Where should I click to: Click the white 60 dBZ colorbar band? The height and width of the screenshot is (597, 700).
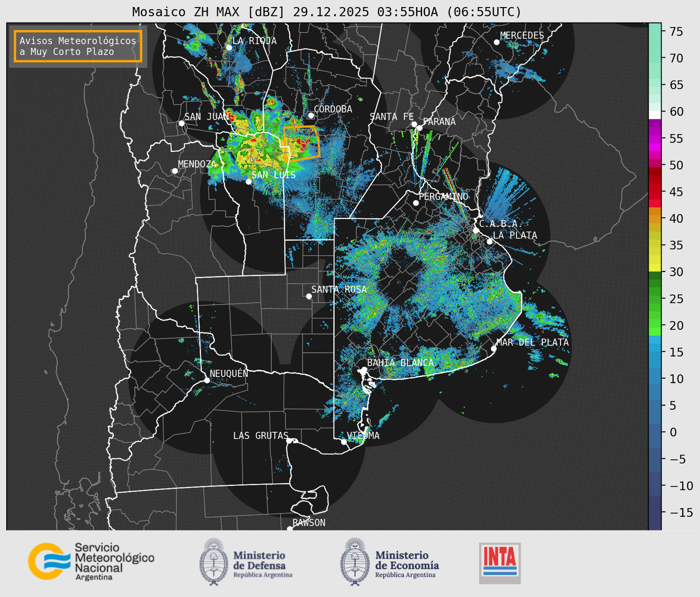click(x=655, y=115)
